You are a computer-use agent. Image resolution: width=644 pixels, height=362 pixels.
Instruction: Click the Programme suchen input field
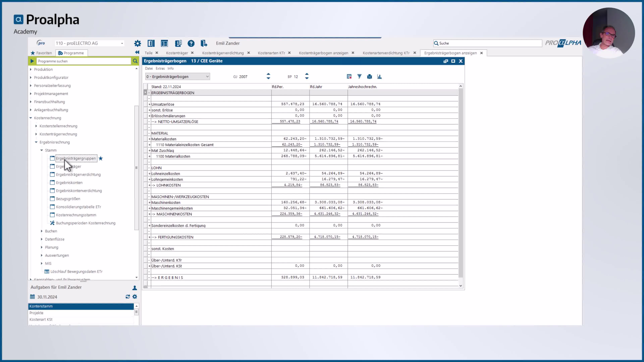click(84, 61)
